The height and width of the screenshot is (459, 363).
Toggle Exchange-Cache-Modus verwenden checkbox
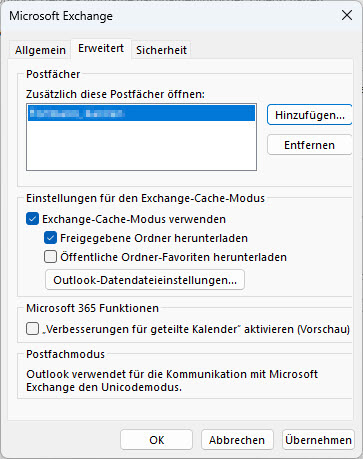pyautogui.click(x=32, y=219)
